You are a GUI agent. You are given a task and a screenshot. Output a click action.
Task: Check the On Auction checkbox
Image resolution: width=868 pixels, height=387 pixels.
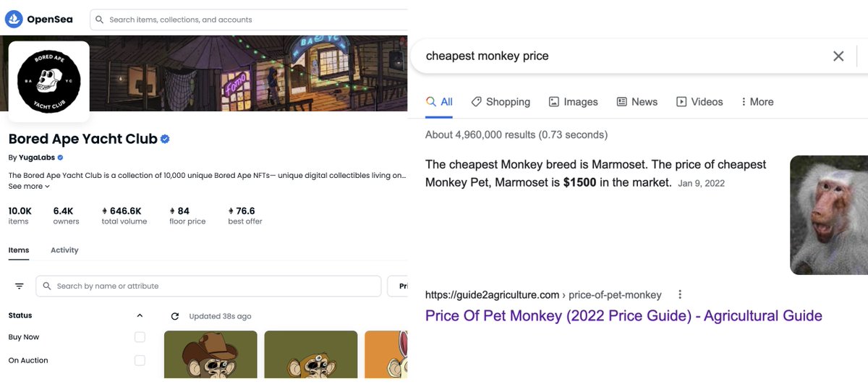[x=140, y=360]
